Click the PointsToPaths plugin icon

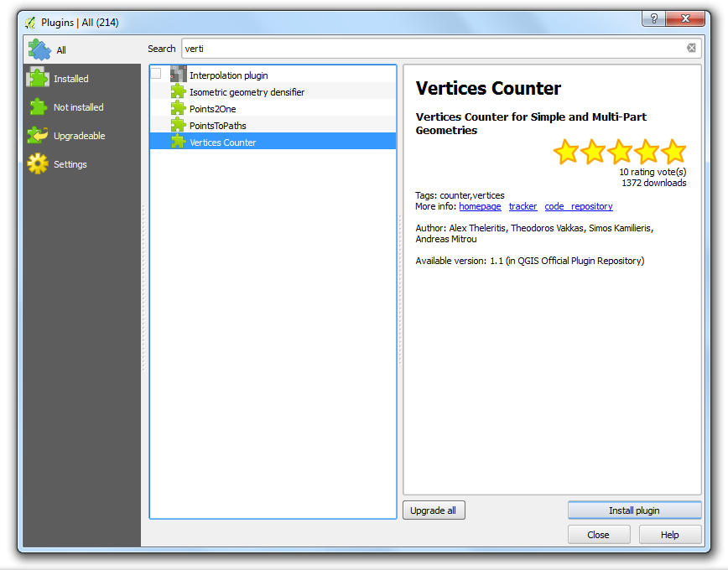(x=179, y=125)
